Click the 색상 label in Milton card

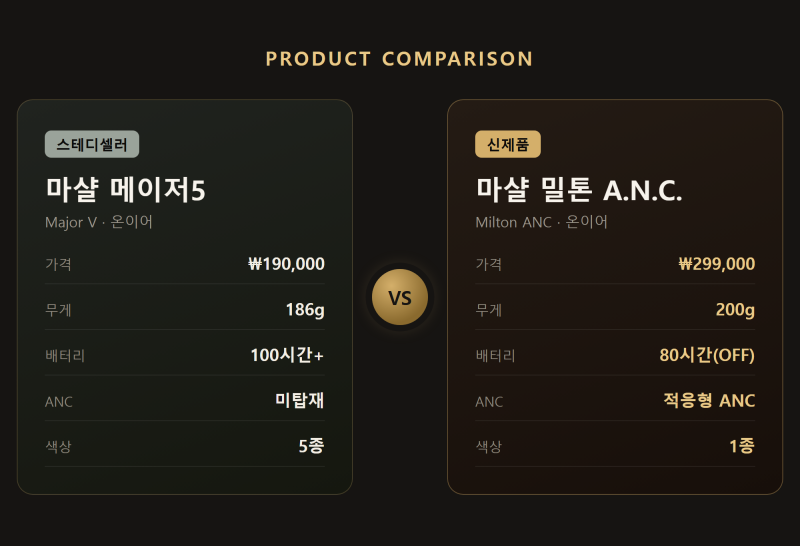click(x=489, y=447)
